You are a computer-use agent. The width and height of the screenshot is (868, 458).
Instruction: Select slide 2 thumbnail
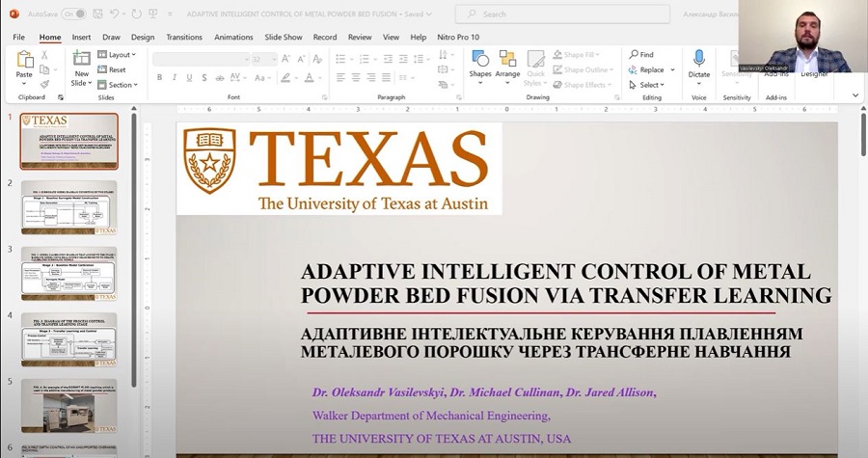tap(69, 207)
